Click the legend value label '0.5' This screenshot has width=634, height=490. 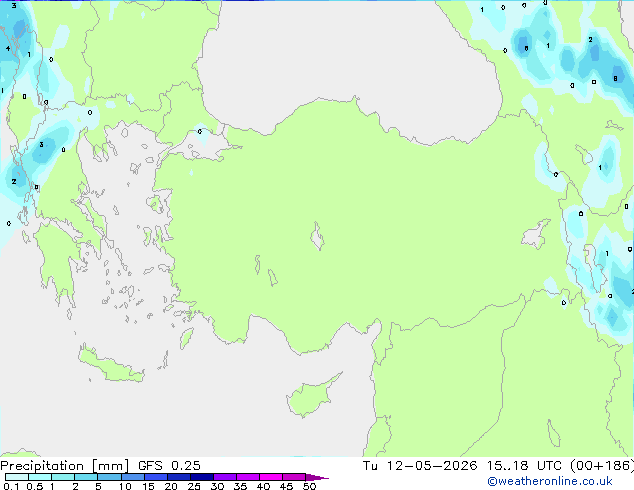point(35,486)
